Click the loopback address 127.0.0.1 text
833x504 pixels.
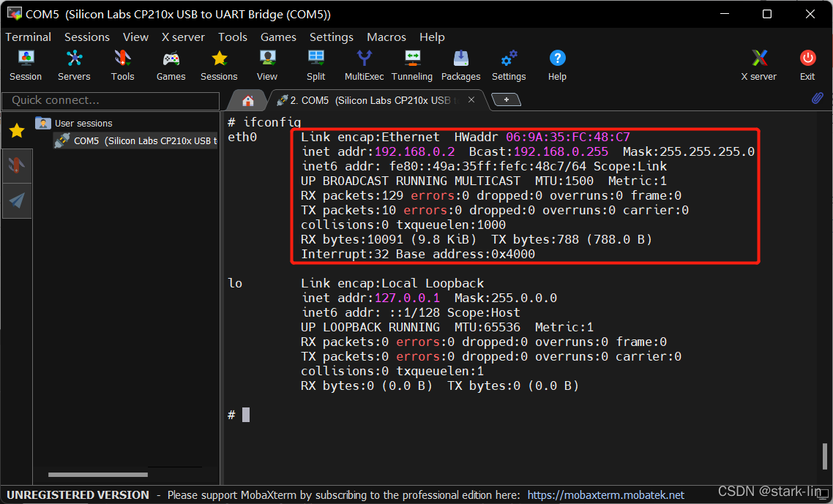click(x=407, y=298)
